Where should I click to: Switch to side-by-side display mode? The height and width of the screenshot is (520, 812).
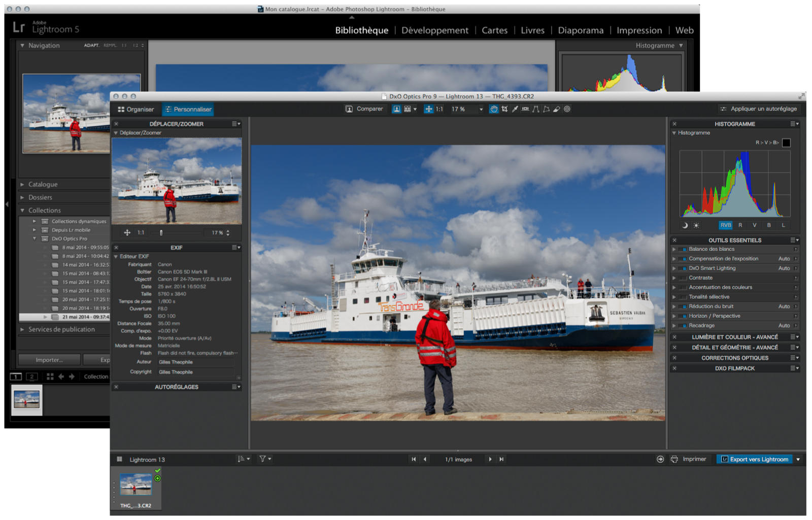click(x=407, y=109)
